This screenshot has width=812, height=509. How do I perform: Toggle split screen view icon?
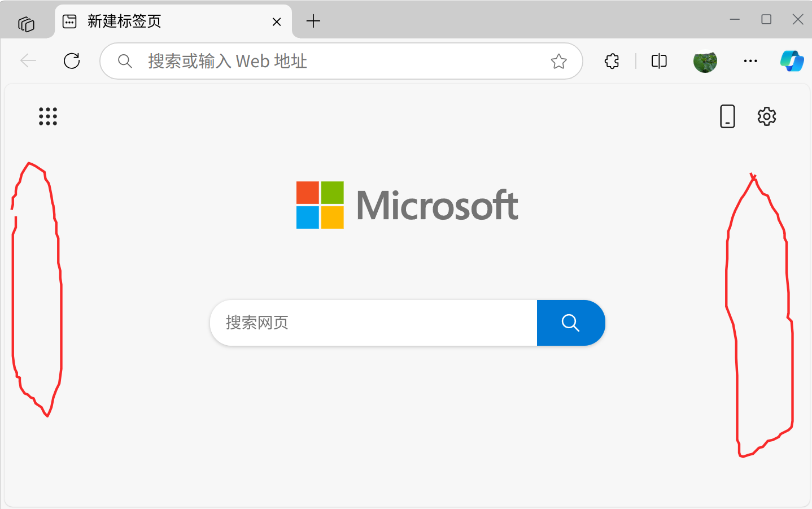[x=659, y=61]
